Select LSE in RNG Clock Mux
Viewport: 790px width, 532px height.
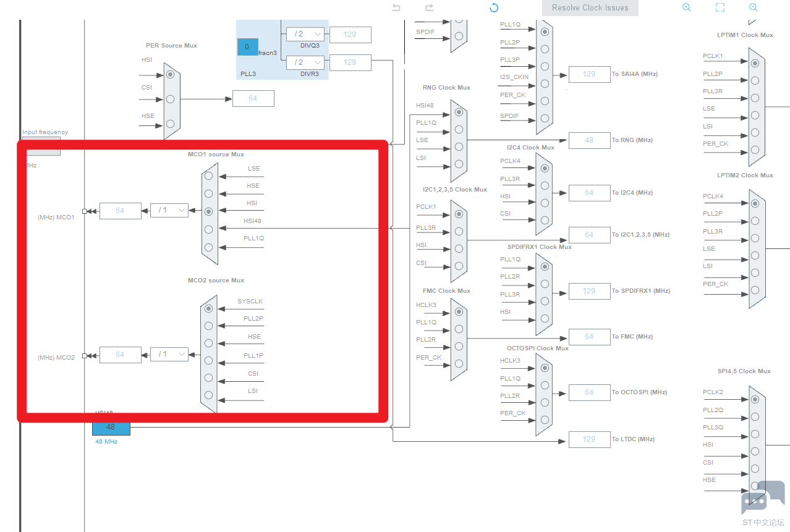click(459, 146)
